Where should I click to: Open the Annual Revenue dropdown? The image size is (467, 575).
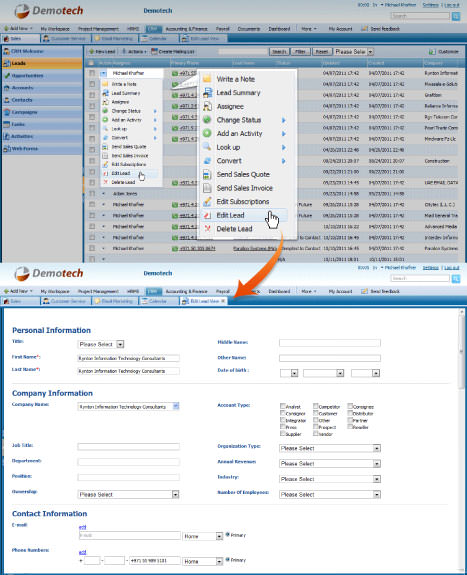329,464
